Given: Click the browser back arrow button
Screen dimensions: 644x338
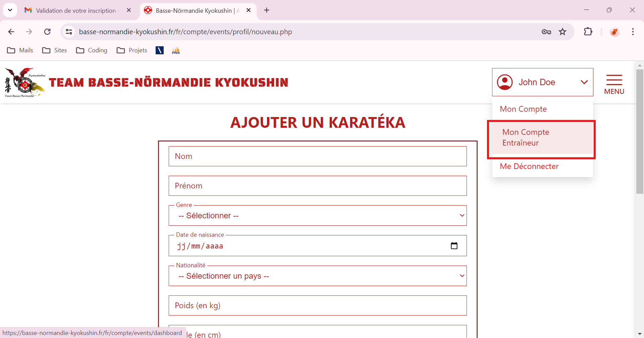Looking at the screenshot, I should (x=11, y=32).
